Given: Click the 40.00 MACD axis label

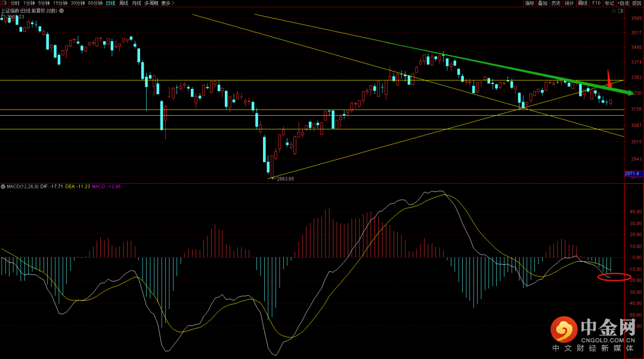Looking at the screenshot, I should [636, 212].
